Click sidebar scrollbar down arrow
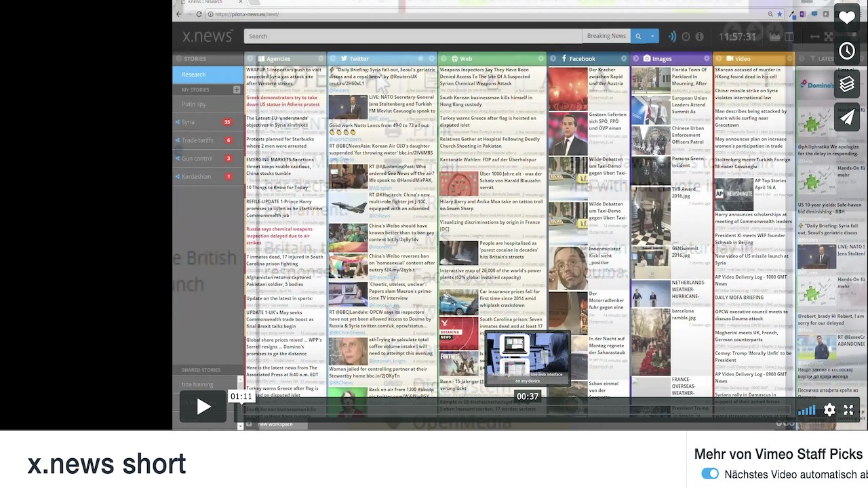 (240, 426)
